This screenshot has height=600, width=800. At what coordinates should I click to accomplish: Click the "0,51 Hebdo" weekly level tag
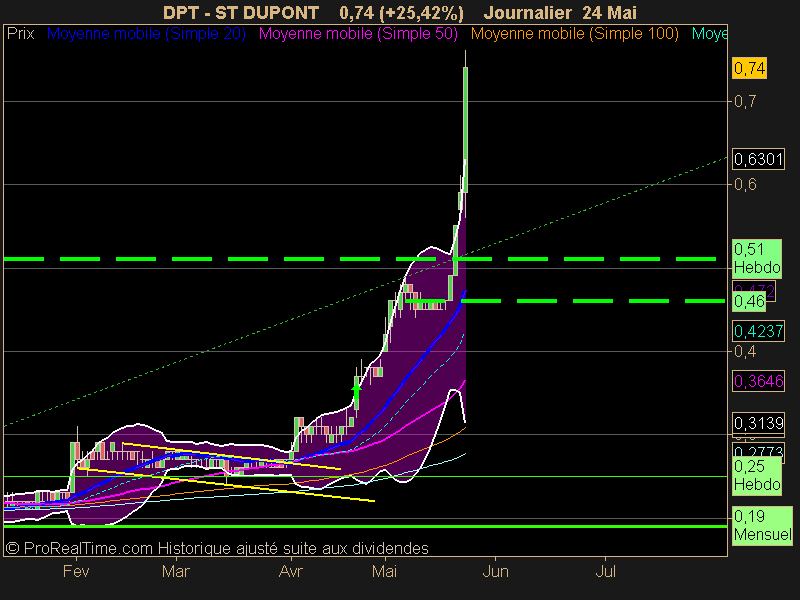coord(757,258)
